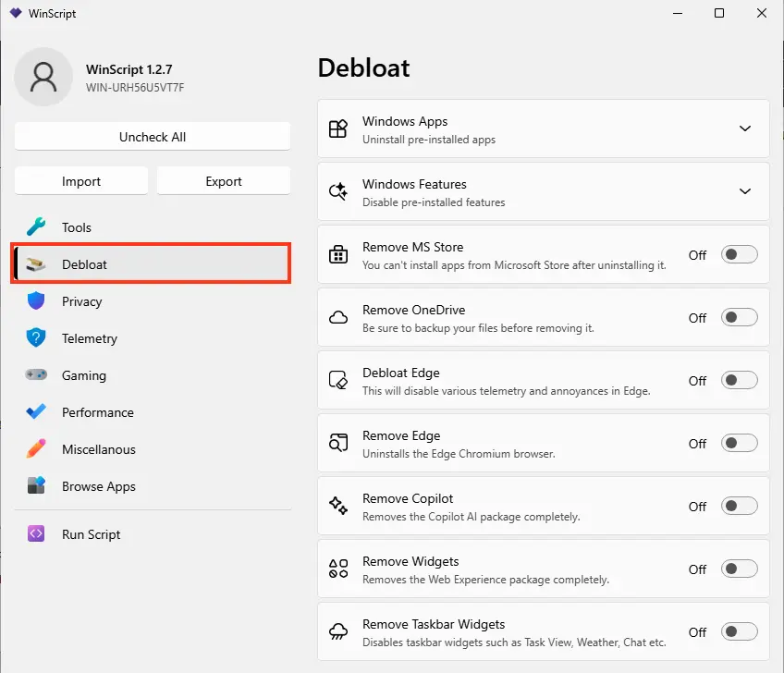This screenshot has width=784, height=673.
Task: Click the Export button
Action: (224, 181)
